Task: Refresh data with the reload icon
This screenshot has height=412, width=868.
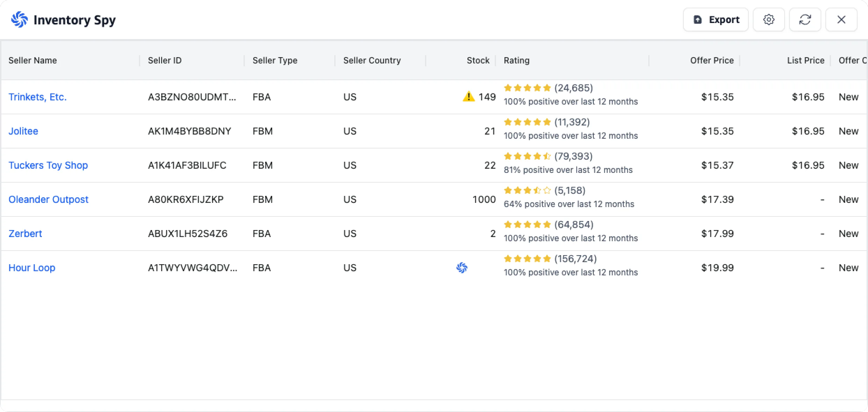Action: point(805,20)
